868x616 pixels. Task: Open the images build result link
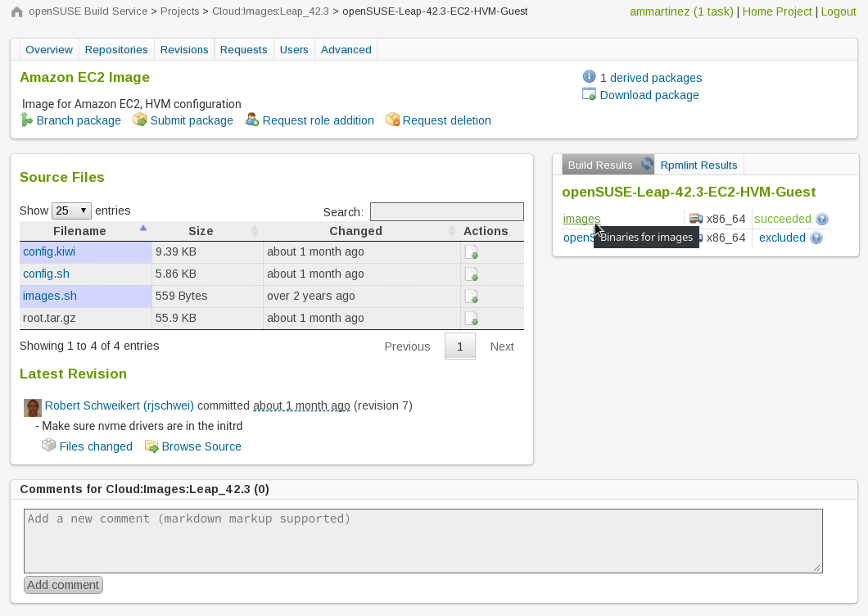pos(581,219)
